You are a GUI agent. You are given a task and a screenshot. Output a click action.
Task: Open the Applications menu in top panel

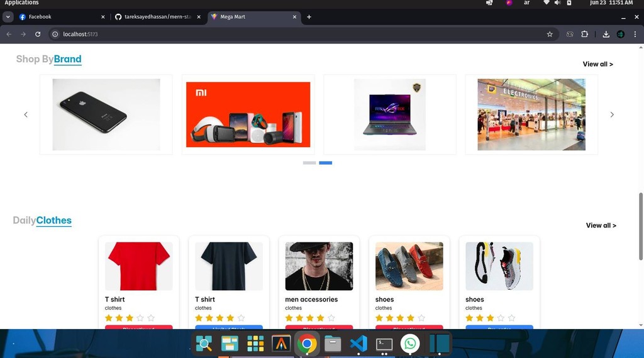pos(21,3)
